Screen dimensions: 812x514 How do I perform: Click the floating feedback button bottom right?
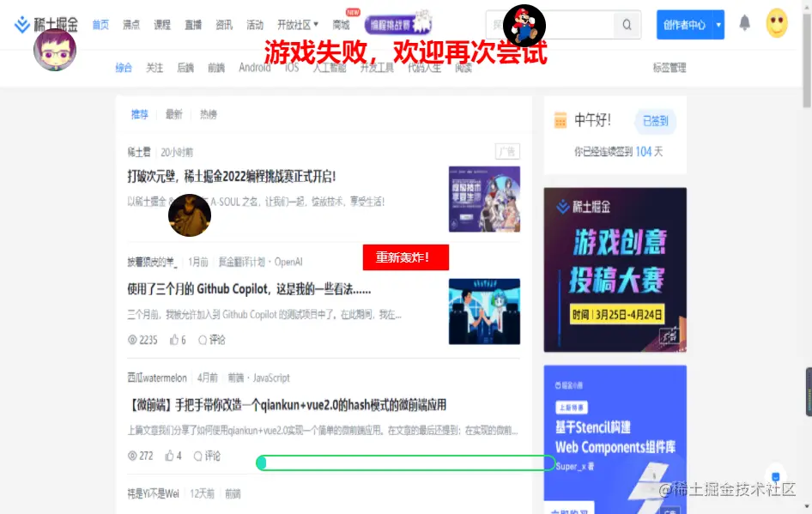(775, 476)
